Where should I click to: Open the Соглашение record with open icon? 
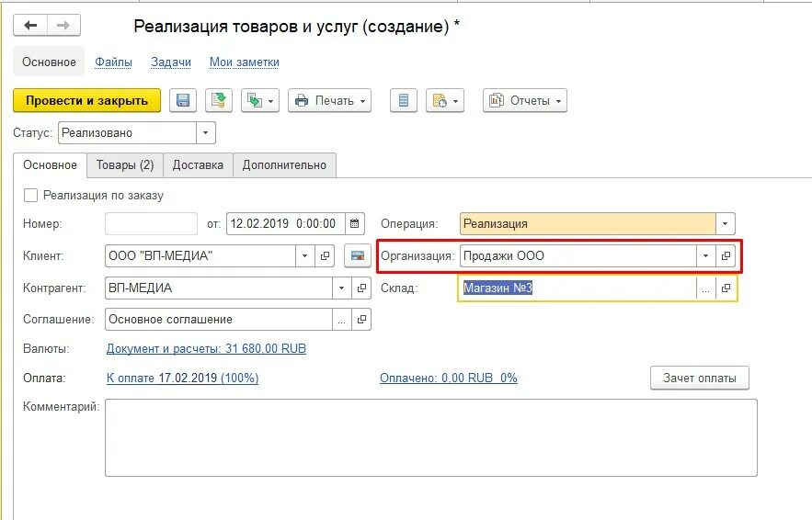tap(361, 319)
